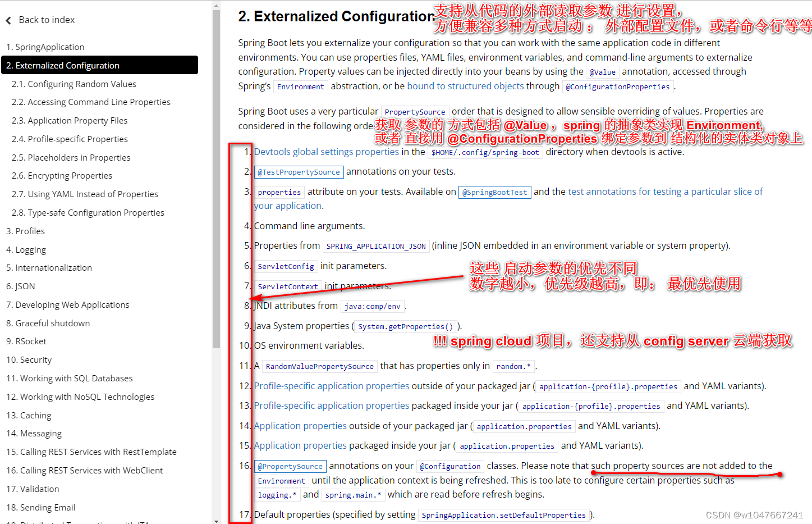Open item 12 Profile-specific application properties link
The image size is (812, 524).
[332, 386]
